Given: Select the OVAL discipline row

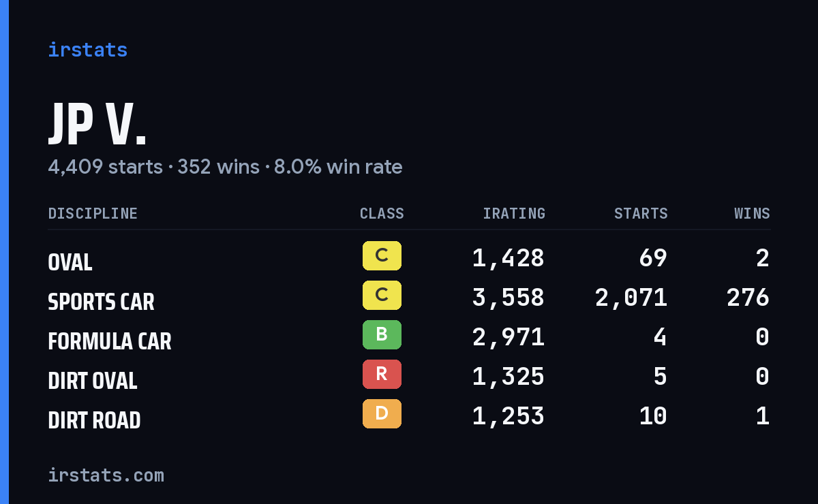Looking at the screenshot, I should [x=409, y=258].
